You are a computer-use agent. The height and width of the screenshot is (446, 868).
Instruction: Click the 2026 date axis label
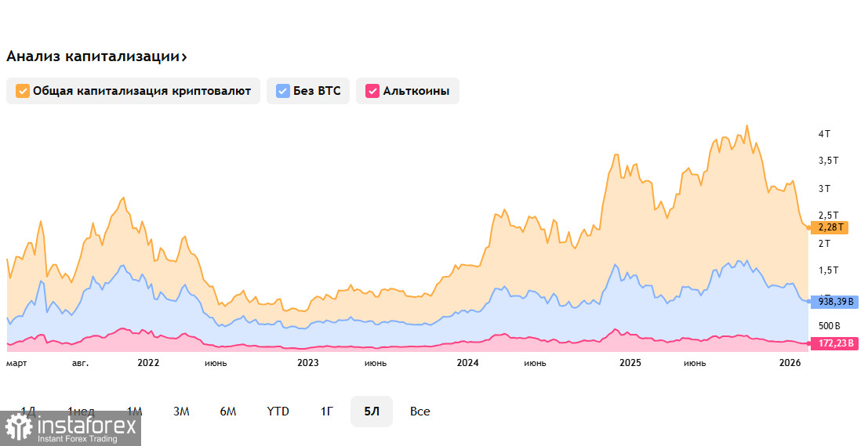click(790, 362)
